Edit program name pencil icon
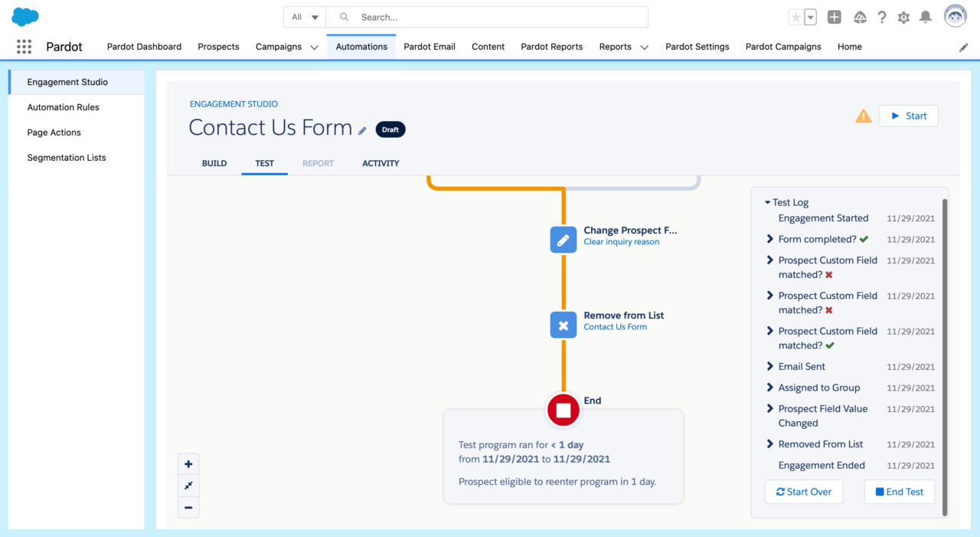Viewport: 980px width, 537px height. [x=363, y=131]
